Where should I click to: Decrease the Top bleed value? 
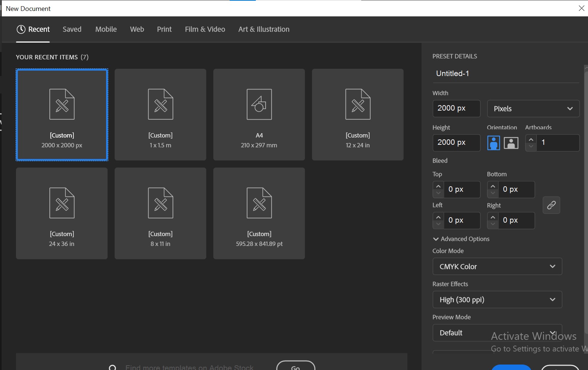click(x=438, y=194)
